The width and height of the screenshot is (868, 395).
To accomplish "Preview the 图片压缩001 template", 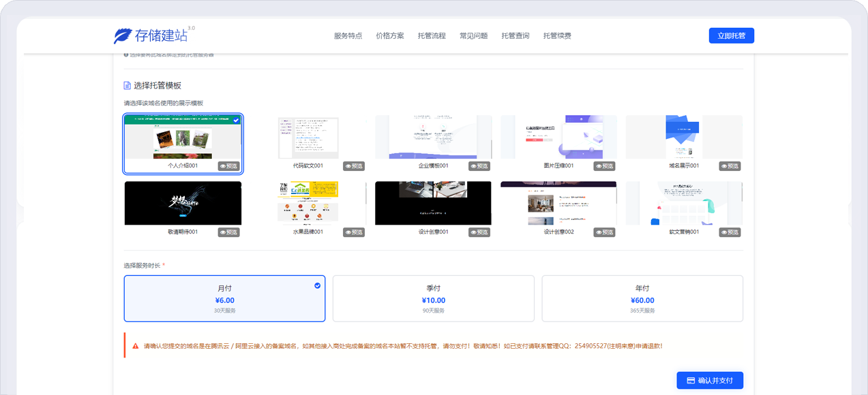I will pyautogui.click(x=605, y=166).
